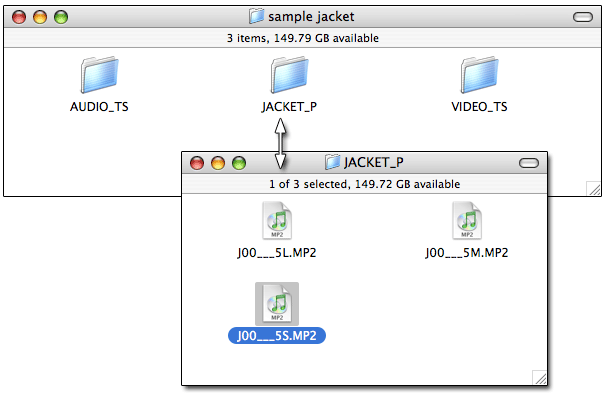Click the folder proxy icon in sample jacket title
Image resolution: width=605 pixels, height=398 pixels.
coord(256,17)
